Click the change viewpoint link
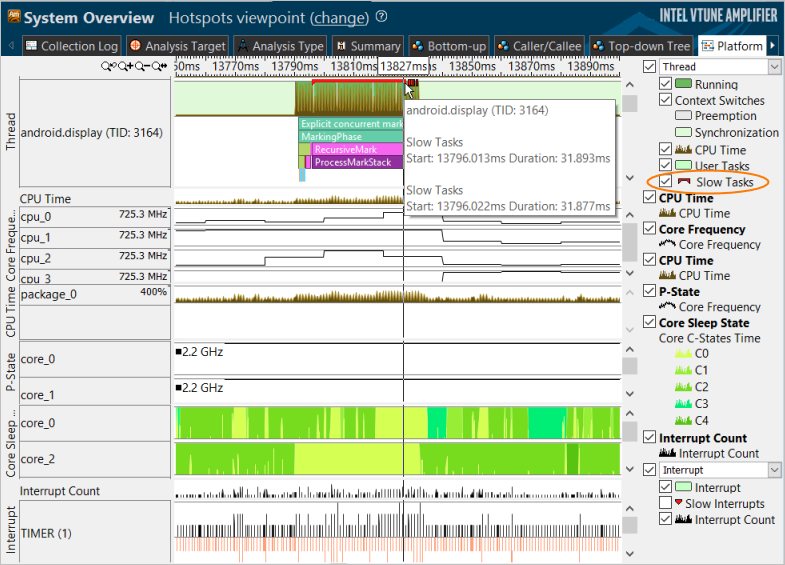The image size is (785, 565). [339, 18]
